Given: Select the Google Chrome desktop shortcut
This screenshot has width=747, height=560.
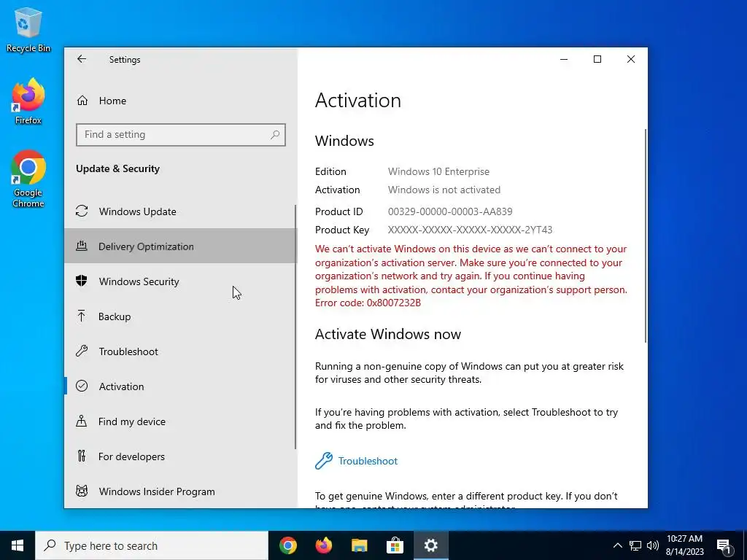Looking at the screenshot, I should (x=28, y=179).
